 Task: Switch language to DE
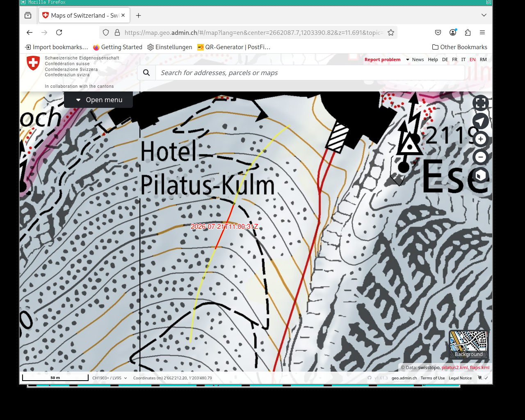(x=445, y=60)
